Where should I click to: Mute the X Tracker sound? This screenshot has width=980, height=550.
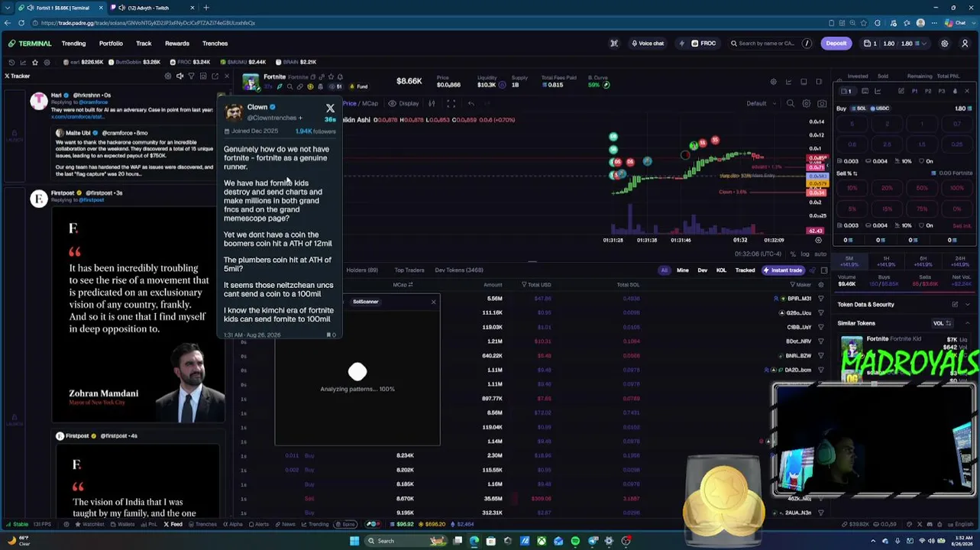(x=180, y=76)
